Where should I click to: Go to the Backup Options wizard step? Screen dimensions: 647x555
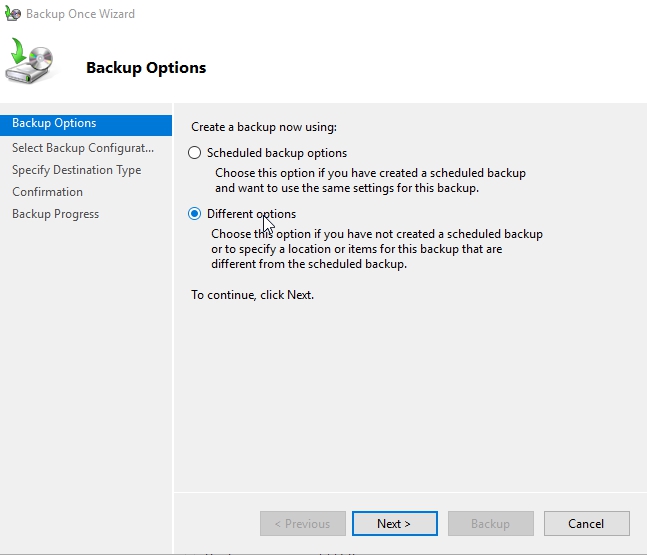[x=54, y=123]
